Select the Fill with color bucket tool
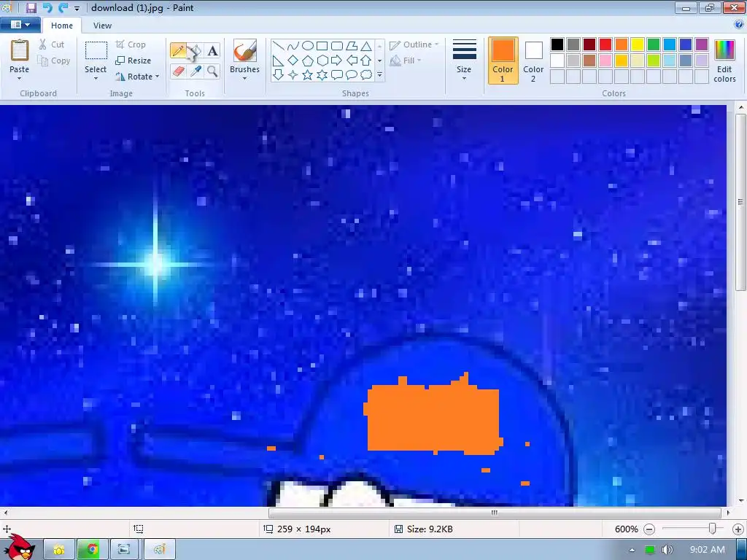Image resolution: width=747 pixels, height=560 pixels. [196, 50]
